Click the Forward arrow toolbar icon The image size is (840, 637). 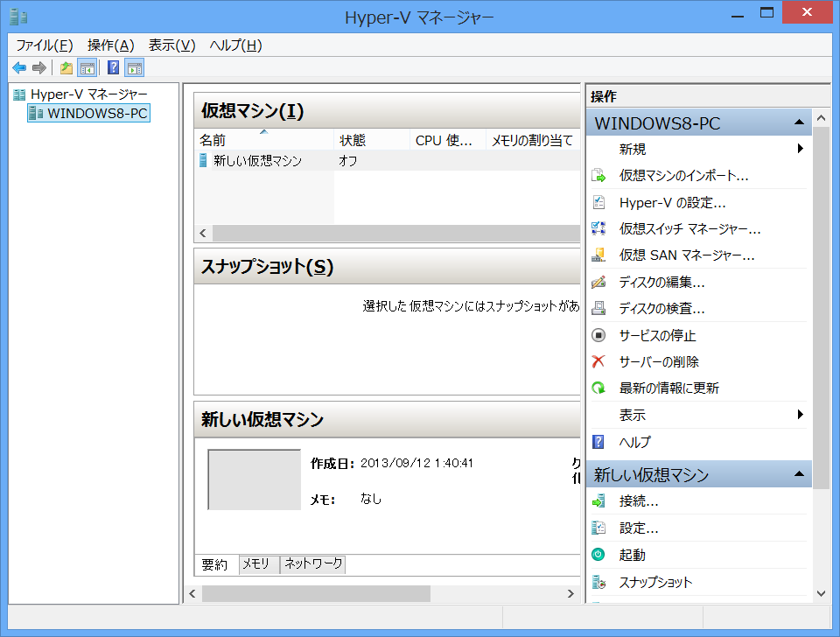[x=39, y=68]
